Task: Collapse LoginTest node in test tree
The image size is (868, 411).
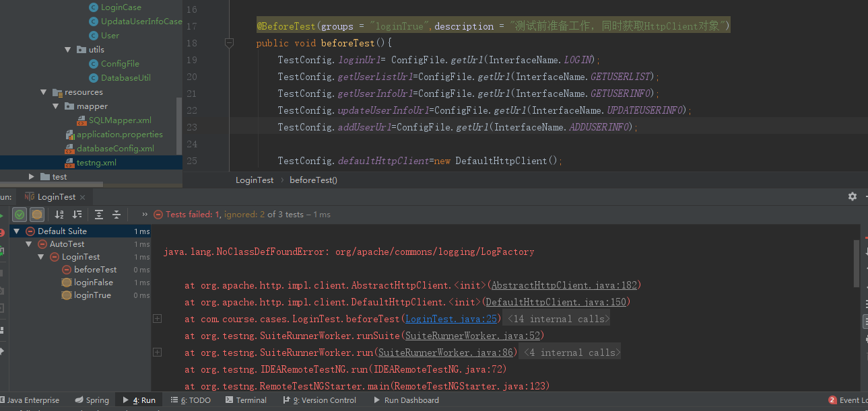Action: (41, 257)
